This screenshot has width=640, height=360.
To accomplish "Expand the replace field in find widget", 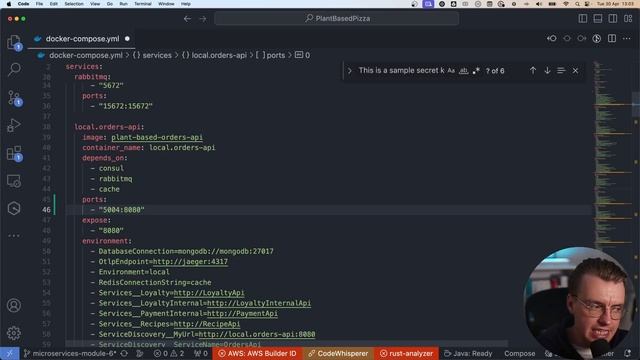I will pyautogui.click(x=350, y=71).
